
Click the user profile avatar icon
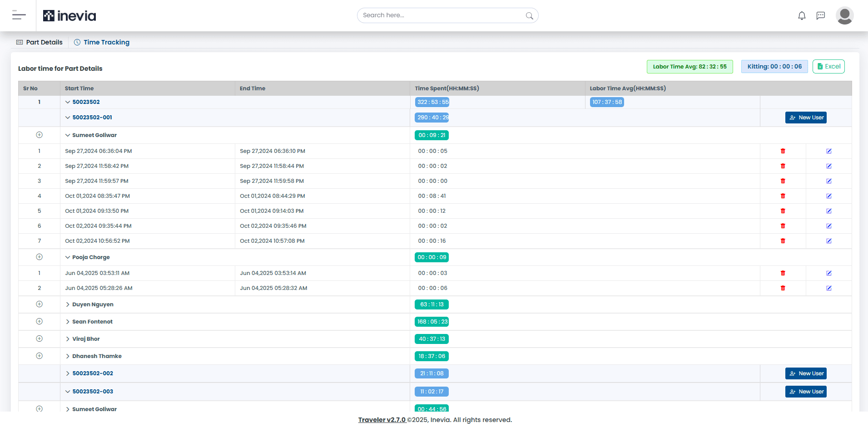coord(845,15)
